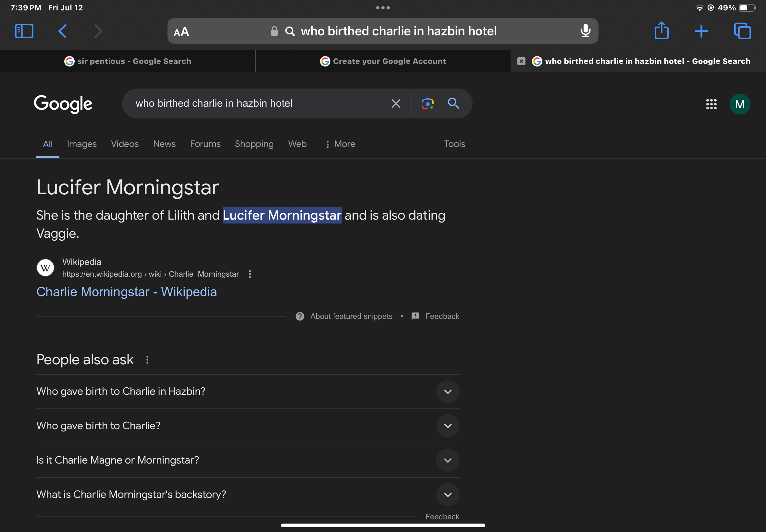Click About featured snippets help icon
Viewport: 766px width, 532px height.
(300, 316)
